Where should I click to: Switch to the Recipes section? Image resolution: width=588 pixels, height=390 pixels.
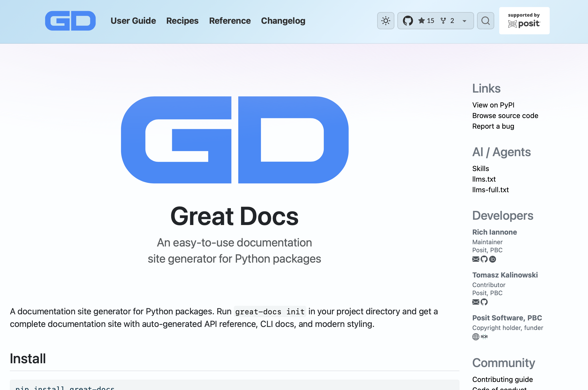pos(182,21)
